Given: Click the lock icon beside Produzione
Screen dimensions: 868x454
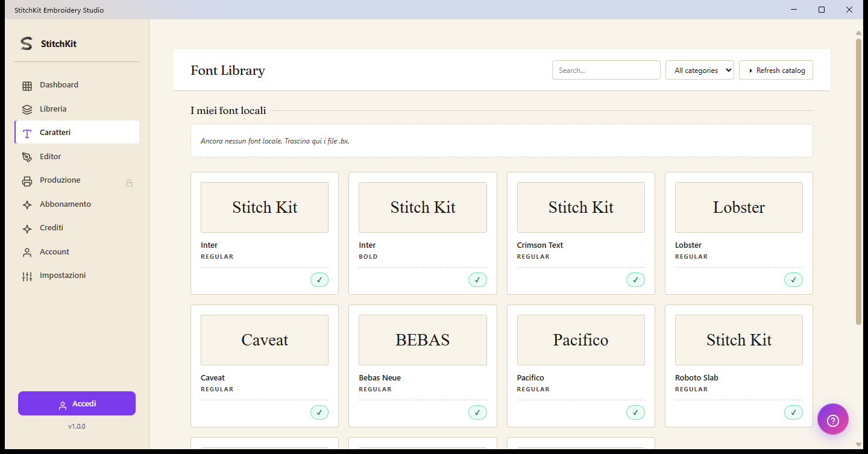Looking at the screenshot, I should 129,183.
